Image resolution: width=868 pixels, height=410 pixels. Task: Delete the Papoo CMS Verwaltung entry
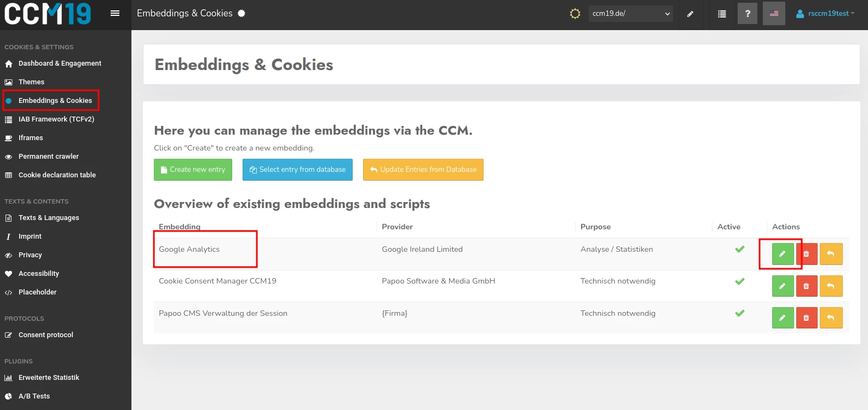pyautogui.click(x=806, y=318)
